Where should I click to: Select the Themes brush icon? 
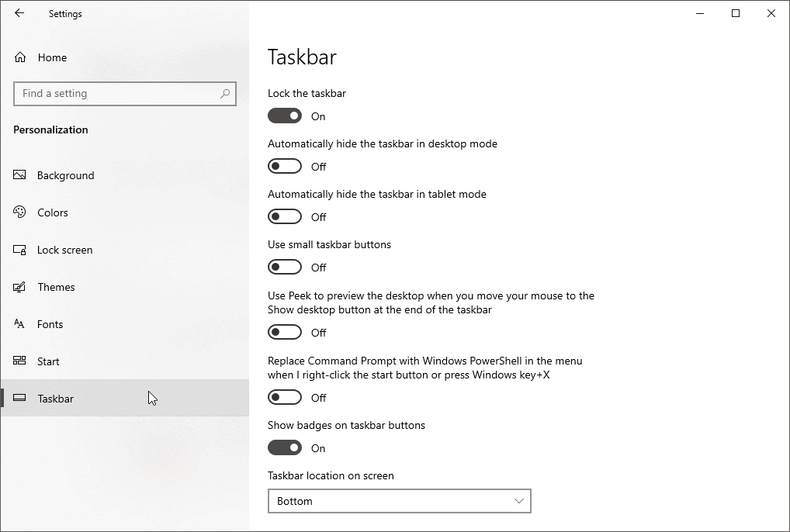coord(19,287)
